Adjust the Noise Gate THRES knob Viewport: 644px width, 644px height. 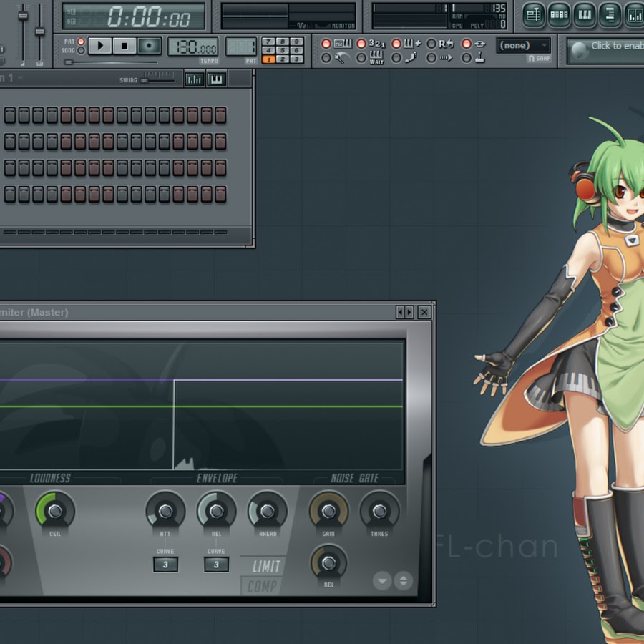(x=379, y=512)
